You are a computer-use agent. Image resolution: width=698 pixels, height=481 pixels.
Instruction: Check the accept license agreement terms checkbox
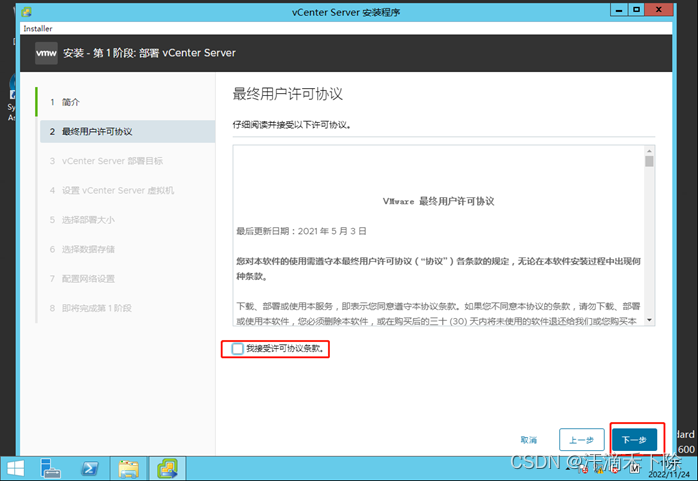(x=237, y=349)
